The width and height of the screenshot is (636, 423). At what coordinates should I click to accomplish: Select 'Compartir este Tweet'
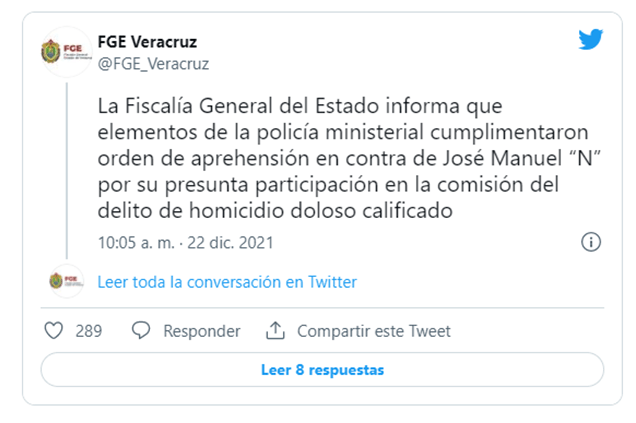coord(374,331)
